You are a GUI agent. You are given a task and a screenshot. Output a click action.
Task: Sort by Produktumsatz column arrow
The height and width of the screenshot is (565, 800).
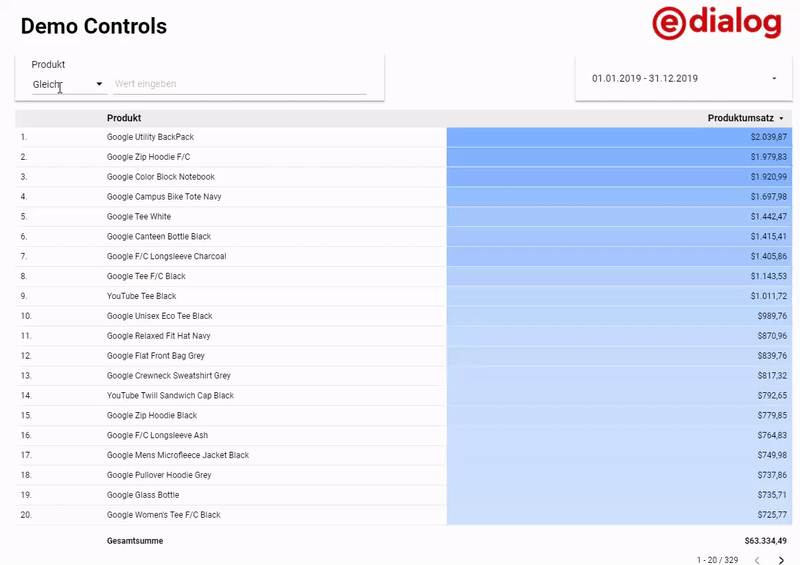pyautogui.click(x=781, y=118)
